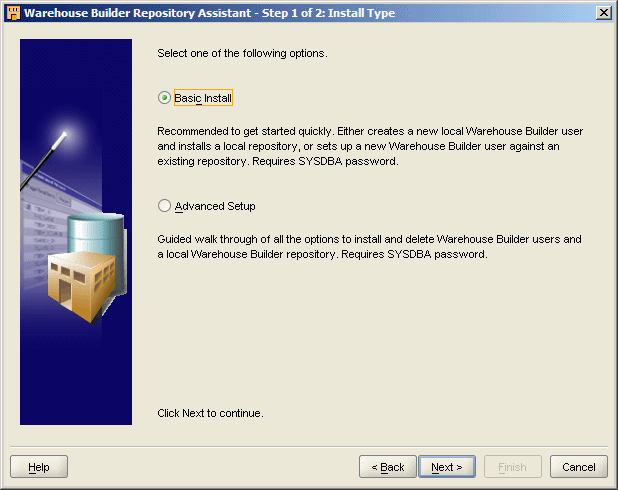Open Help for this wizard step
This screenshot has height=490, width=618.
tap(39, 467)
